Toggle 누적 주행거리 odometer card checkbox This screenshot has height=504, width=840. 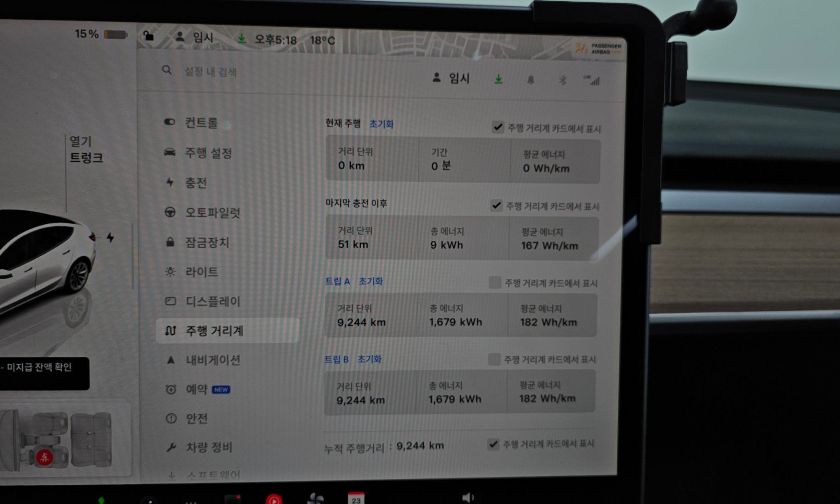click(x=493, y=444)
